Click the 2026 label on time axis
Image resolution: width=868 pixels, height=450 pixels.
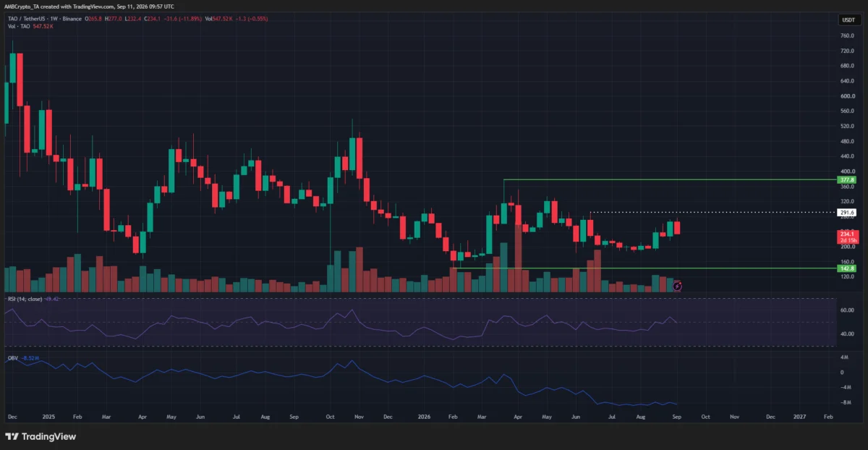424,417
